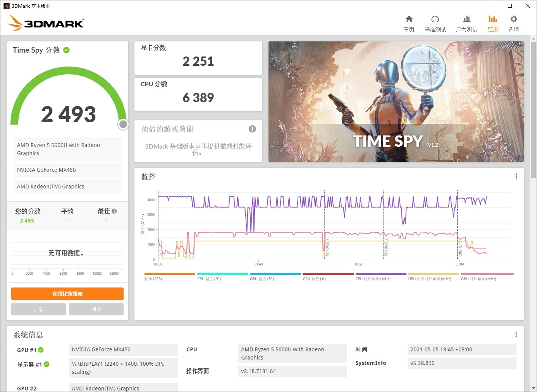Toggle GPU 内存时钟频率 (MHz) legend series
This screenshot has height=392, width=537.
(x=434, y=276)
